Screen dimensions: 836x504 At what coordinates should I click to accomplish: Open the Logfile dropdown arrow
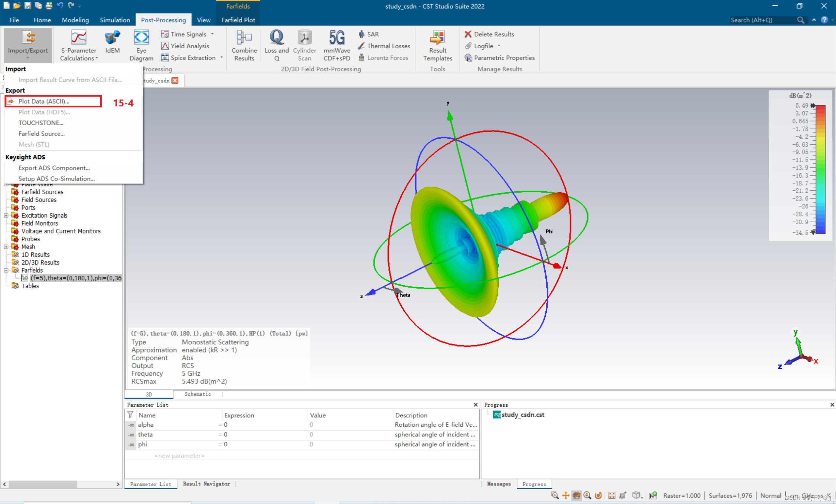499,46
